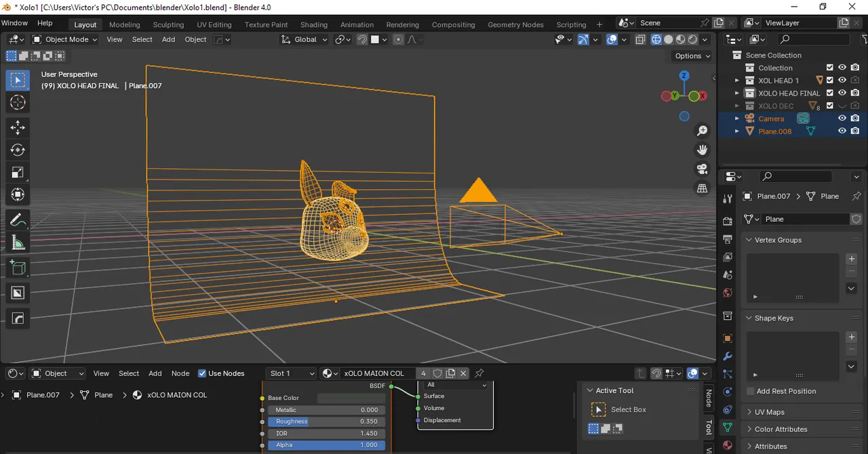Screen dimensions: 868x454
Task: Click the viewport zoom magnifier icon
Action: pos(703,130)
